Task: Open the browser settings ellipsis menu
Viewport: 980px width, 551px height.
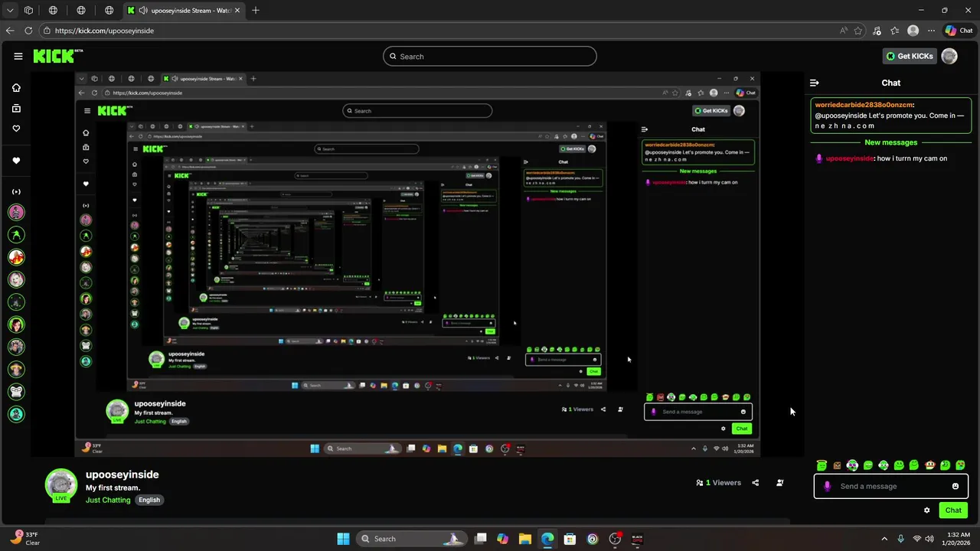Action: [x=931, y=31]
